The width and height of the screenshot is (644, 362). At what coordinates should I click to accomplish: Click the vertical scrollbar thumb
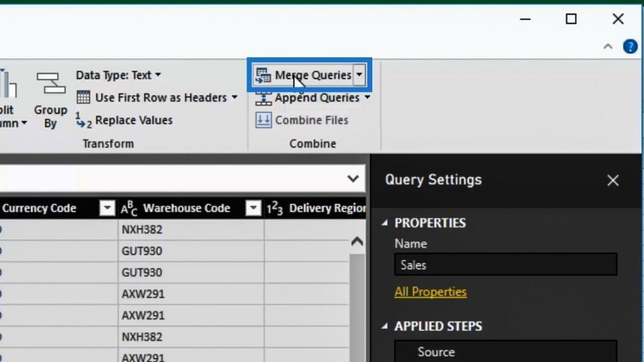coord(357,308)
